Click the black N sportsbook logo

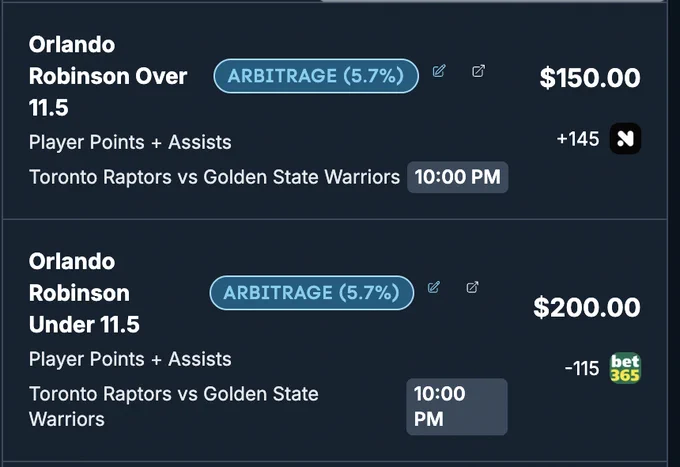pyautogui.click(x=625, y=139)
